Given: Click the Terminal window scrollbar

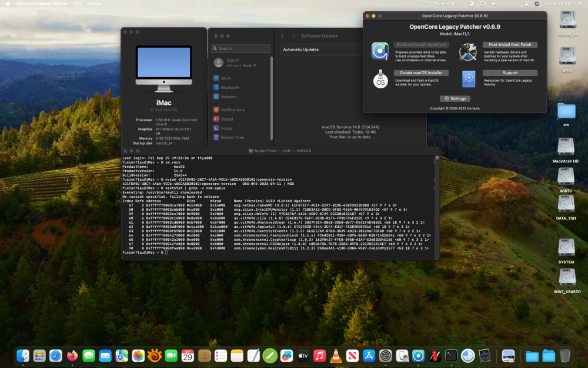Looking at the screenshot, I should [x=436, y=207].
